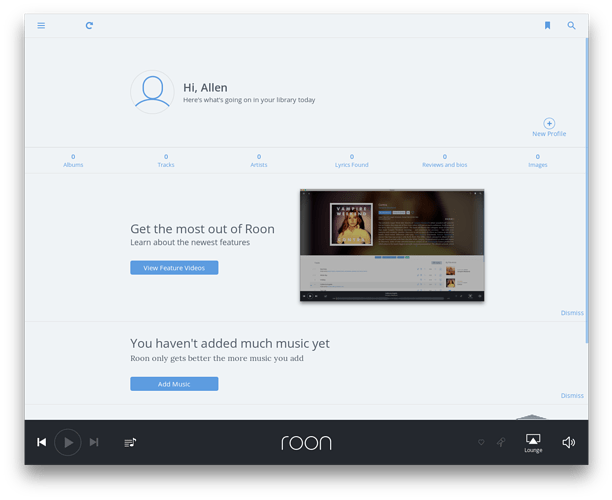This screenshot has height=500, width=612.
Task: Click Allen's profile avatar
Action: point(152,92)
